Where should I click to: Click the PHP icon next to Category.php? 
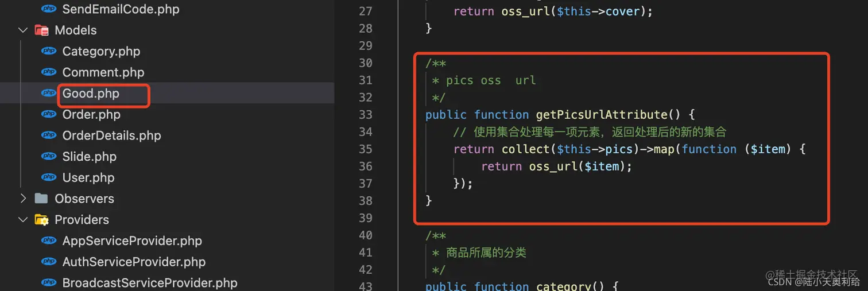(x=49, y=51)
